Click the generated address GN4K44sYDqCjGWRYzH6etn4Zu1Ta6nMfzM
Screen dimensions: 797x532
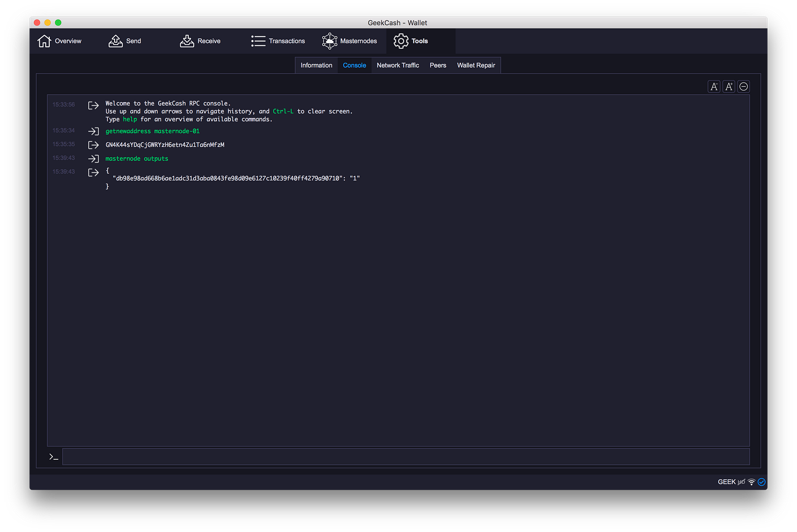165,145
